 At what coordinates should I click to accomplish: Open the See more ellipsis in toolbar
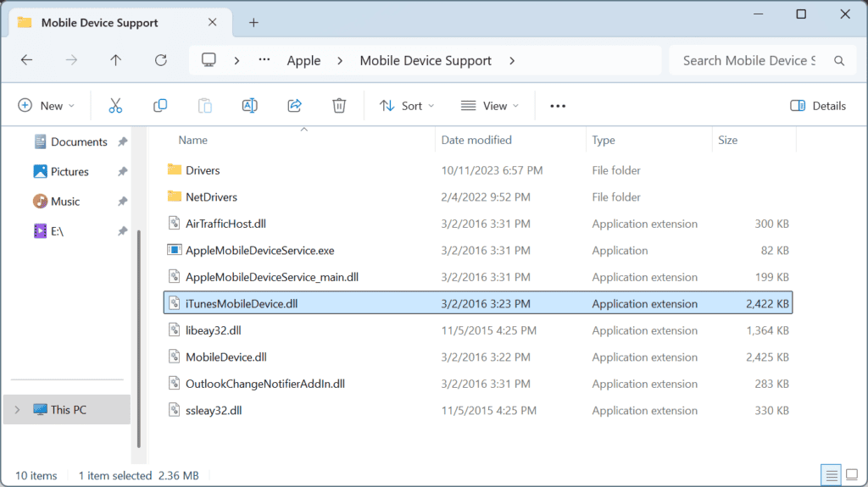pos(558,106)
